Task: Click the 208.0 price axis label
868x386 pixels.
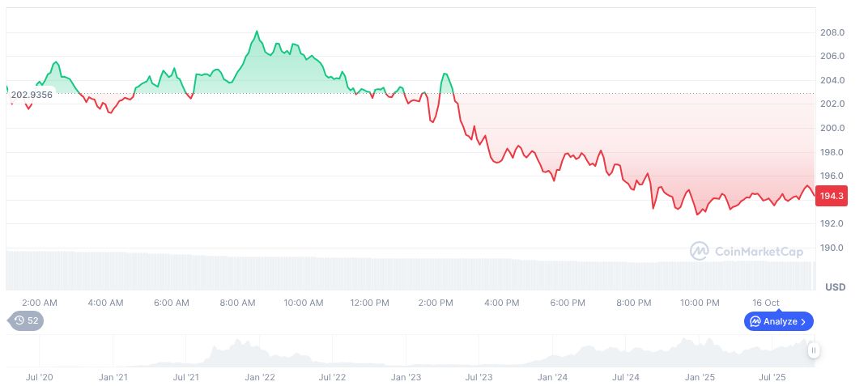Action: [x=832, y=32]
